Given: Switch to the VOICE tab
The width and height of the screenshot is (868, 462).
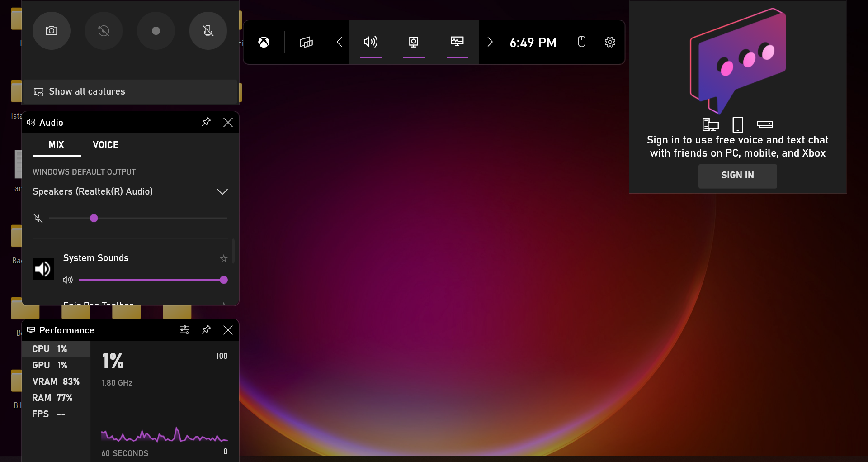Looking at the screenshot, I should click(x=105, y=145).
